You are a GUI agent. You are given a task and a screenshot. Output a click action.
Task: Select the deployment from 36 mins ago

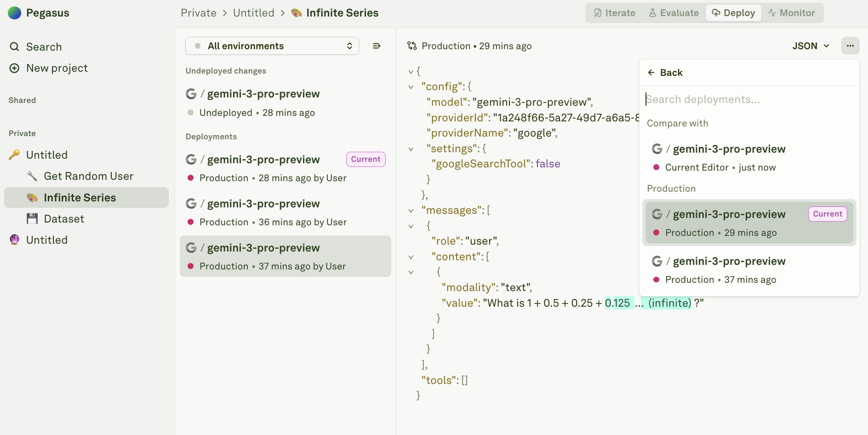tap(285, 212)
